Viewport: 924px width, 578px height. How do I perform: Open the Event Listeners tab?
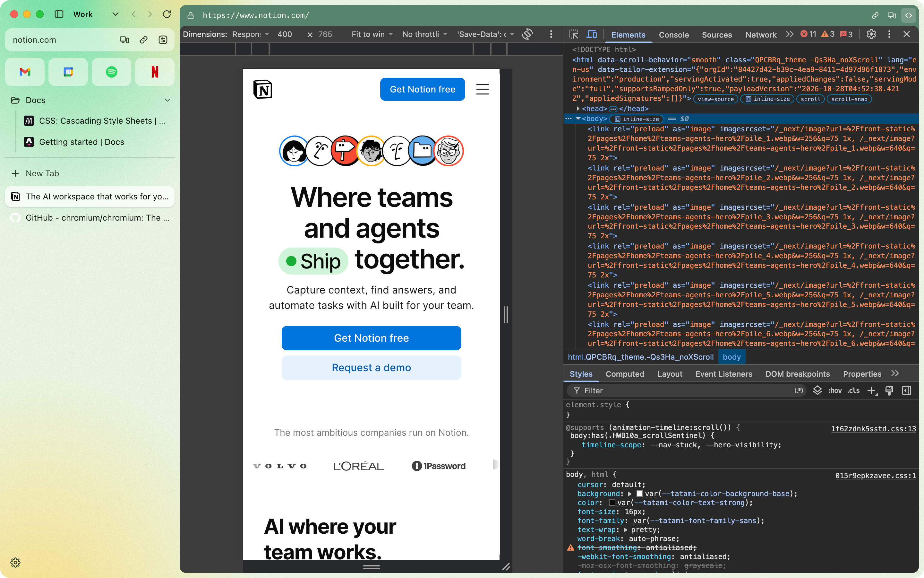(723, 374)
